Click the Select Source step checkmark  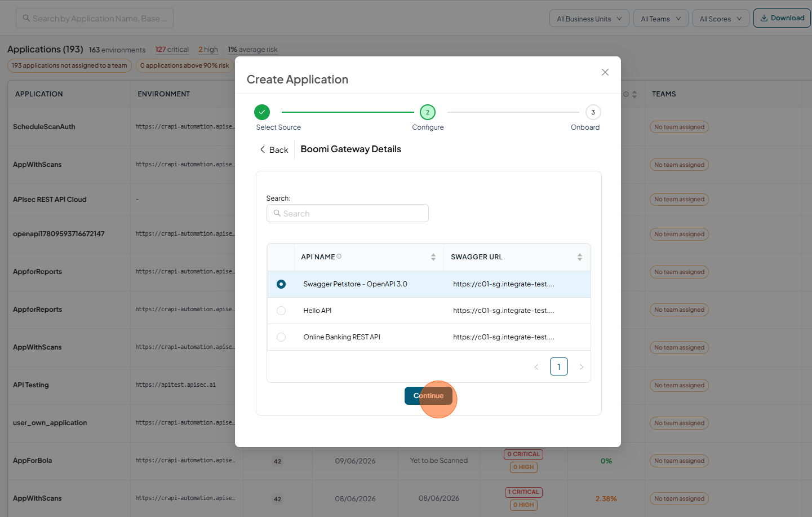(x=262, y=112)
